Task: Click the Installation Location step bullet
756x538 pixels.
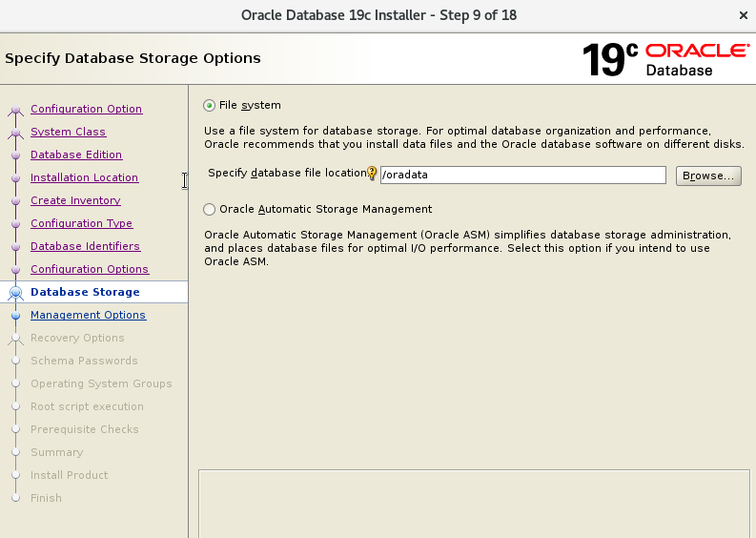Action: pyautogui.click(x=16, y=178)
